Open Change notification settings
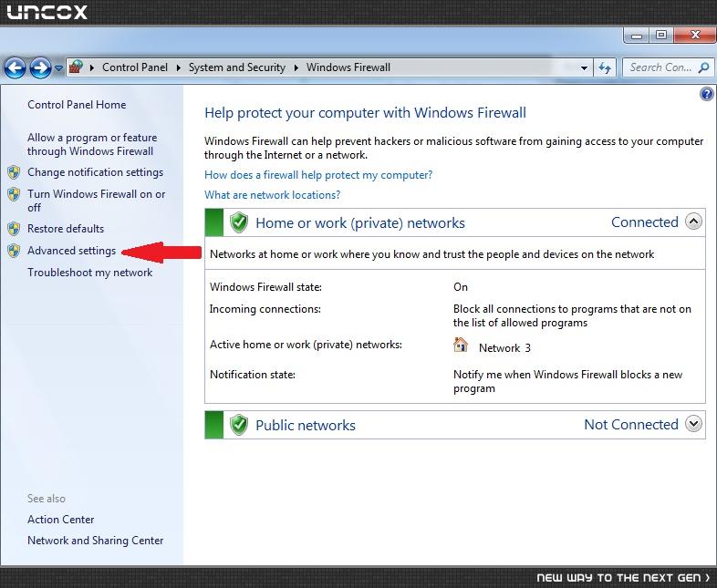The image size is (717, 588). point(95,172)
